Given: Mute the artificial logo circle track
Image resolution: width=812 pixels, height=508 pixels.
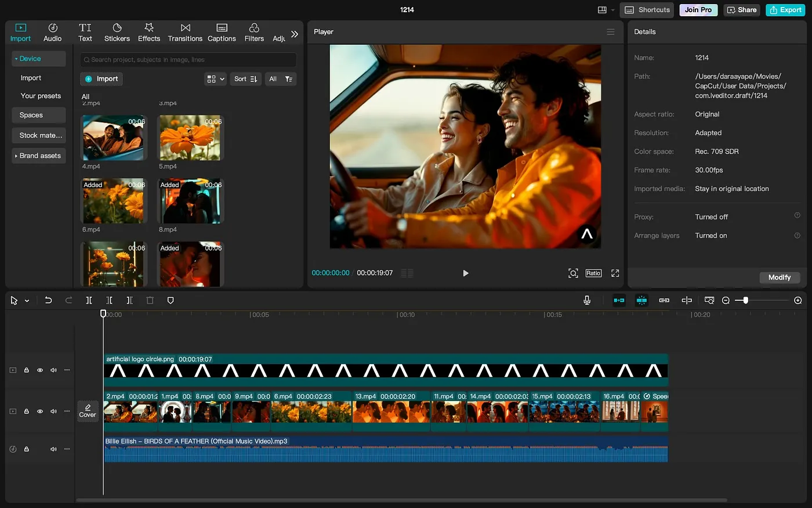Looking at the screenshot, I should pos(53,370).
